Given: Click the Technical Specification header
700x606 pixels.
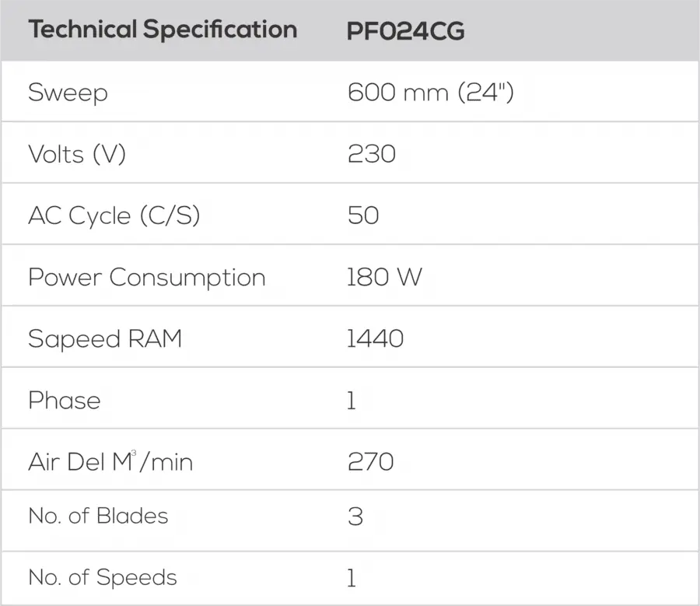Looking at the screenshot, I should (x=163, y=30).
